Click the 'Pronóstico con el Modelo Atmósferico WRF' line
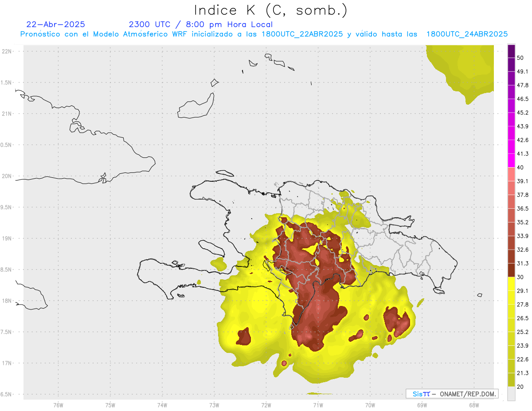Viewport: 532px width, 411px height. click(264, 34)
